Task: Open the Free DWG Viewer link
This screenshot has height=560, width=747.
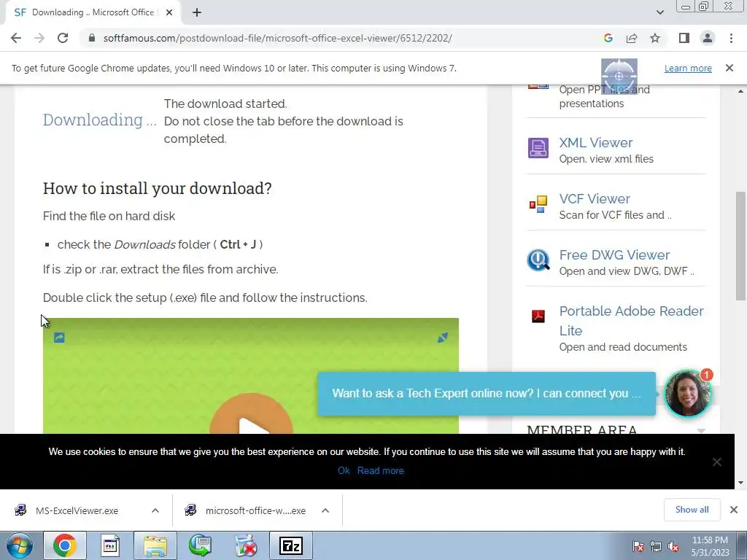Action: tap(614, 254)
